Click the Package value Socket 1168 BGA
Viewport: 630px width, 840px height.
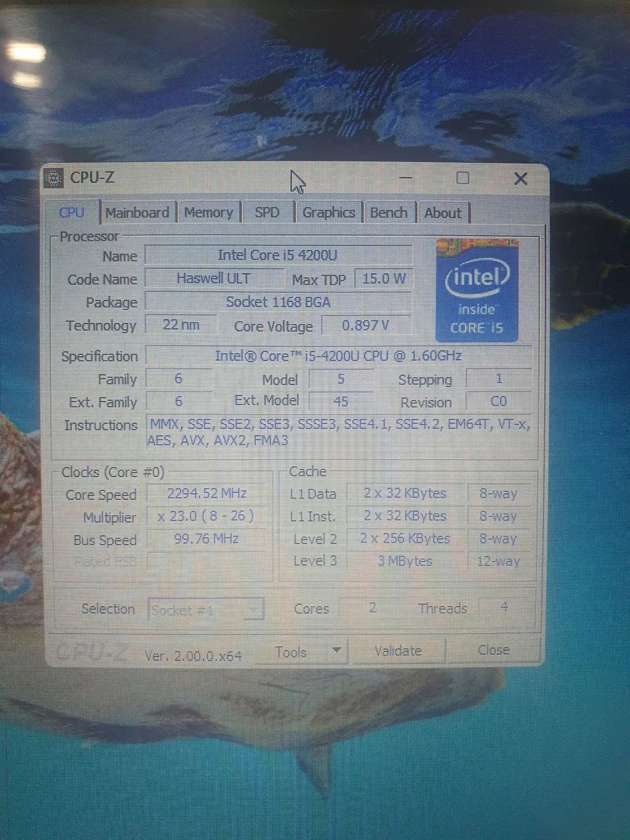point(278,302)
